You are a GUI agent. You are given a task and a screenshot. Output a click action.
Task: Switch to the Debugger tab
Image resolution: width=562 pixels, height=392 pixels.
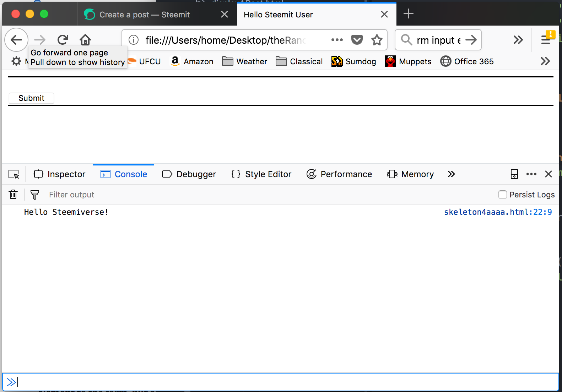coord(189,174)
